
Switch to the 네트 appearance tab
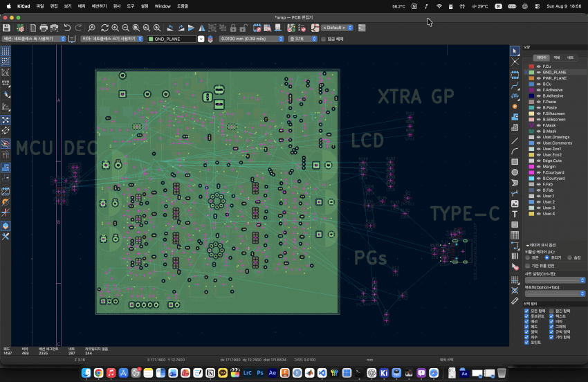[571, 58]
